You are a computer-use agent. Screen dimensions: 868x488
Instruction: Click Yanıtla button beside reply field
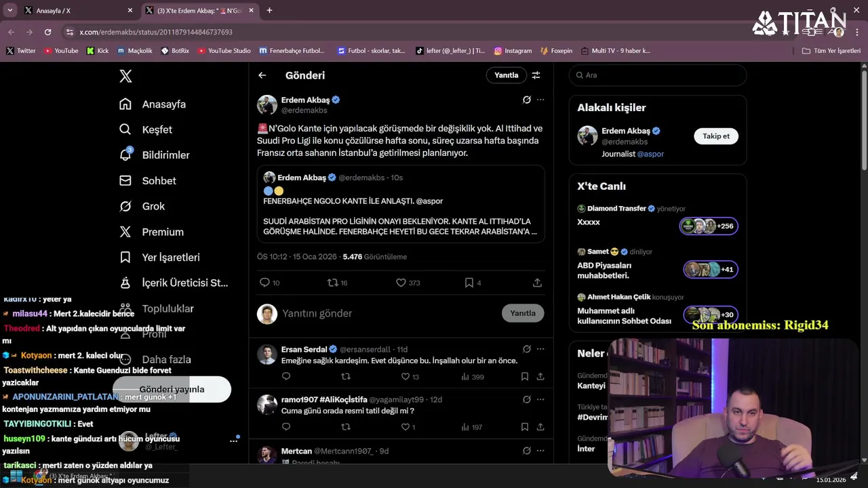point(523,313)
